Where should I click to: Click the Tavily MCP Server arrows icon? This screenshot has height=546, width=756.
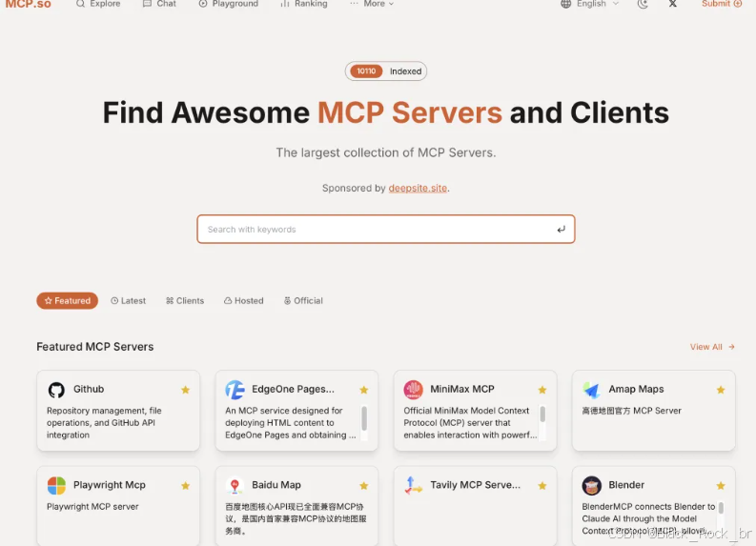(413, 485)
